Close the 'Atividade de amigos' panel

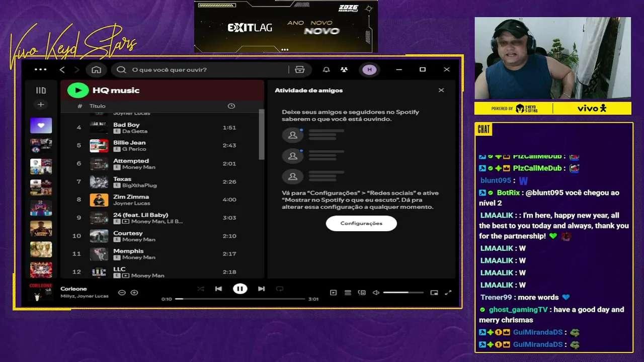click(441, 90)
